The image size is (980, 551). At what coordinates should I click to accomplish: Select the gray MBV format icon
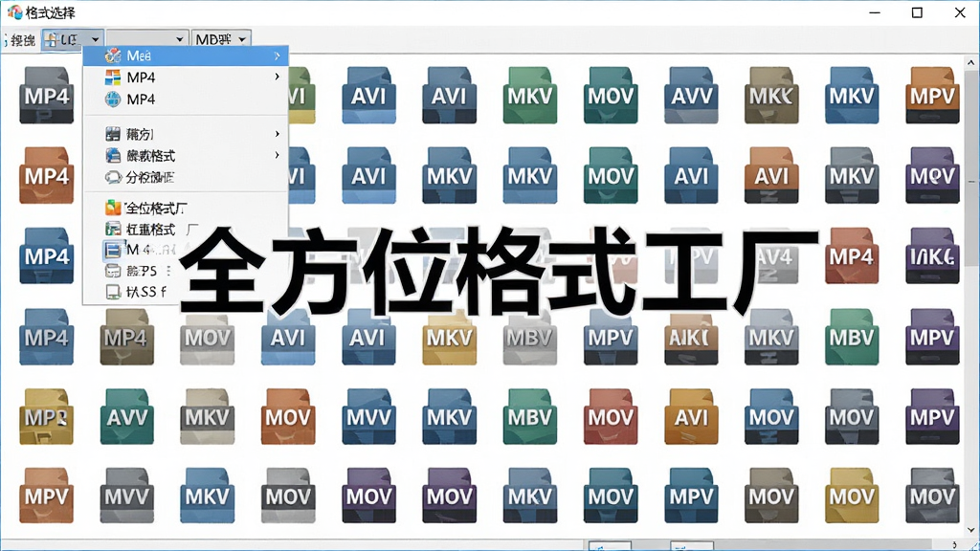pos(529,338)
